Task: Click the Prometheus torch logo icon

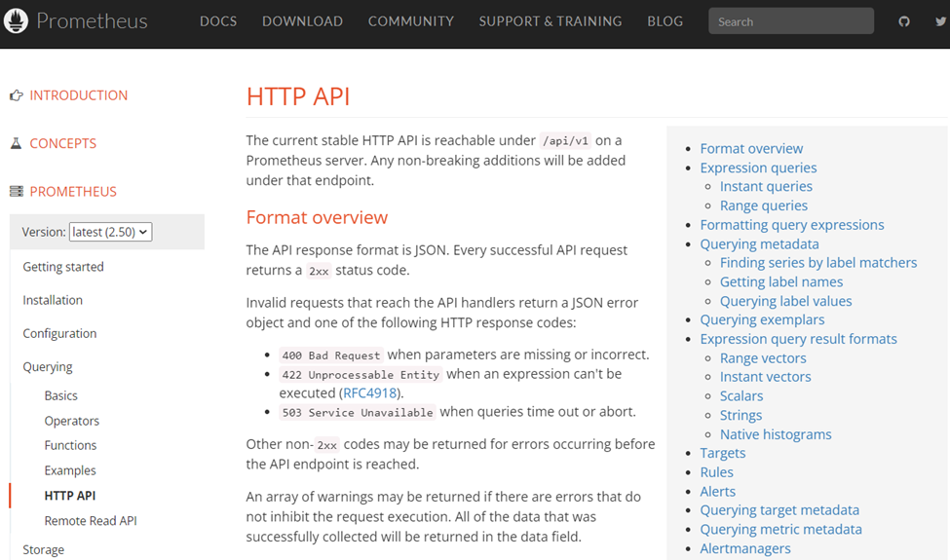Action: (17, 20)
